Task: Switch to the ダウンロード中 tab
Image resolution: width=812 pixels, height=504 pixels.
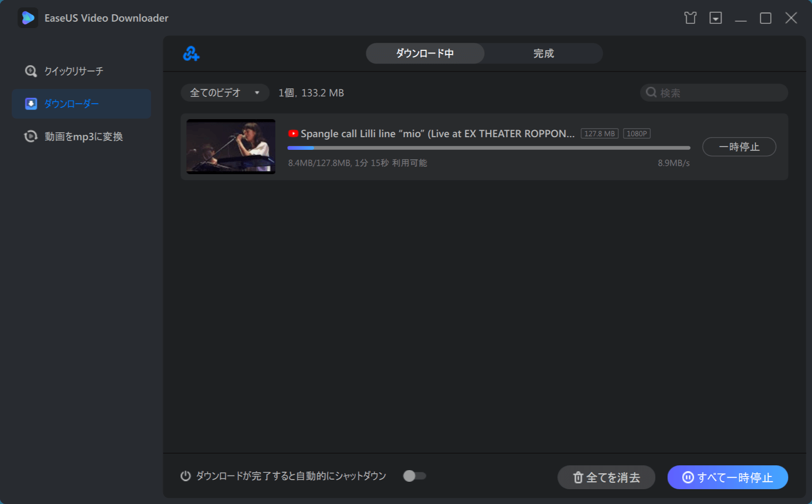Action: click(425, 53)
